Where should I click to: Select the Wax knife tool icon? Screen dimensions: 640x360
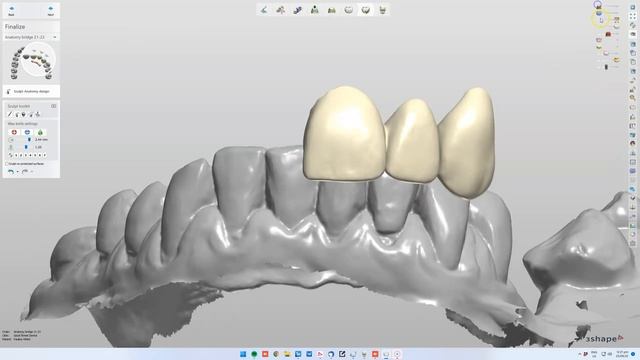click(10, 115)
